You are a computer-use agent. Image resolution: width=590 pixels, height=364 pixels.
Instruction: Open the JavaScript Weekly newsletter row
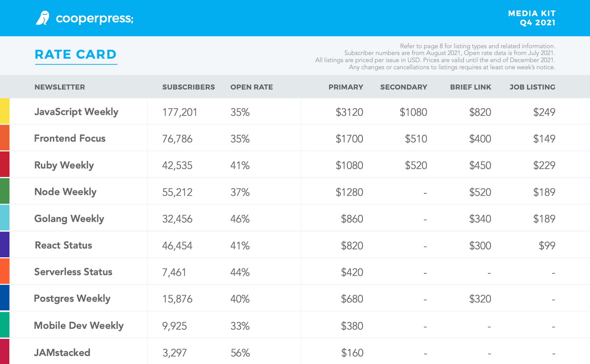point(76,112)
